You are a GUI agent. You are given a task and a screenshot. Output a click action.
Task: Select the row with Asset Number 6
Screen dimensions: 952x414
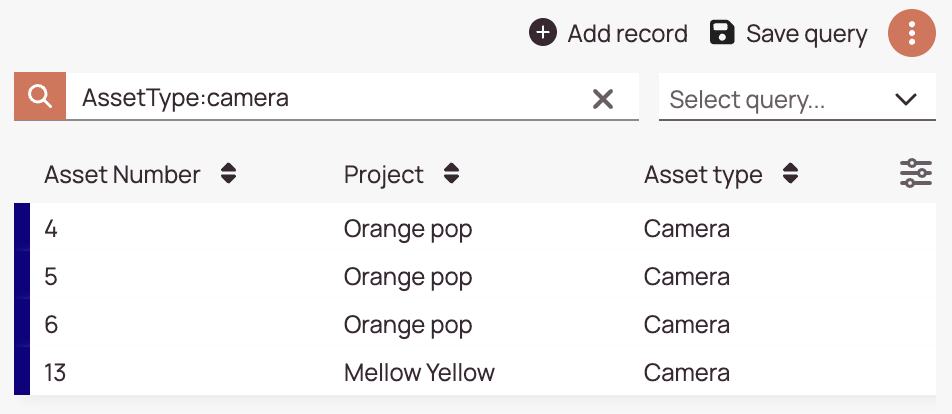[475, 325]
